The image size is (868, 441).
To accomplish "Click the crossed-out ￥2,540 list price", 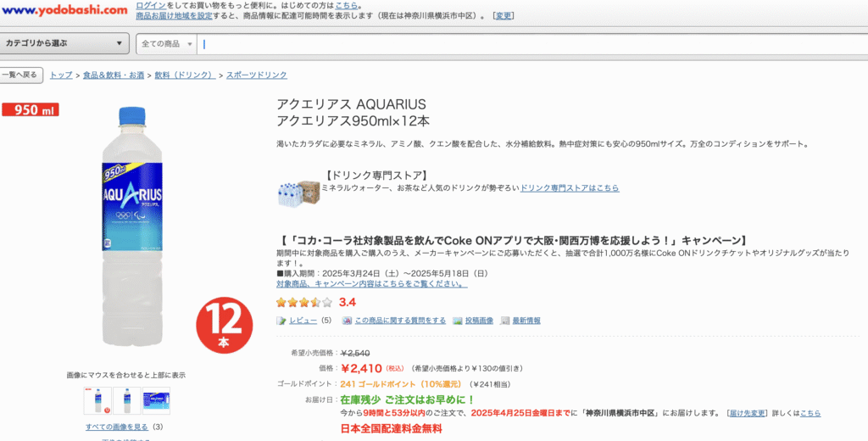I will (355, 353).
